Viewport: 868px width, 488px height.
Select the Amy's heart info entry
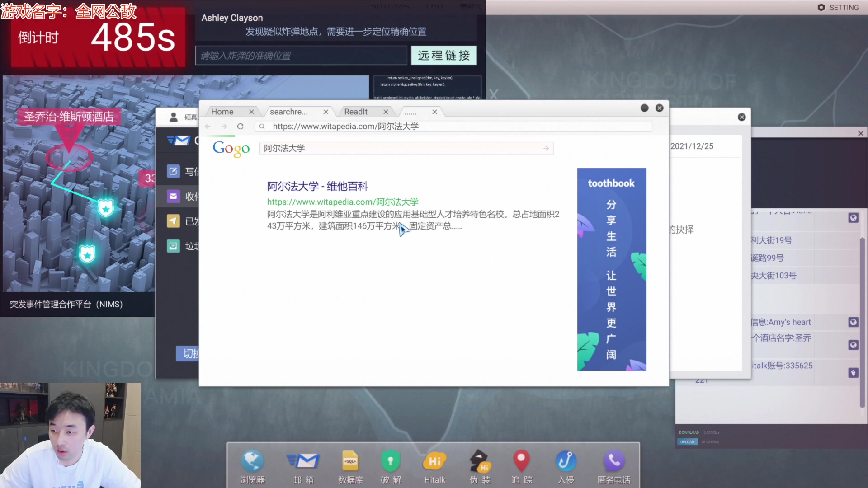[781, 322]
